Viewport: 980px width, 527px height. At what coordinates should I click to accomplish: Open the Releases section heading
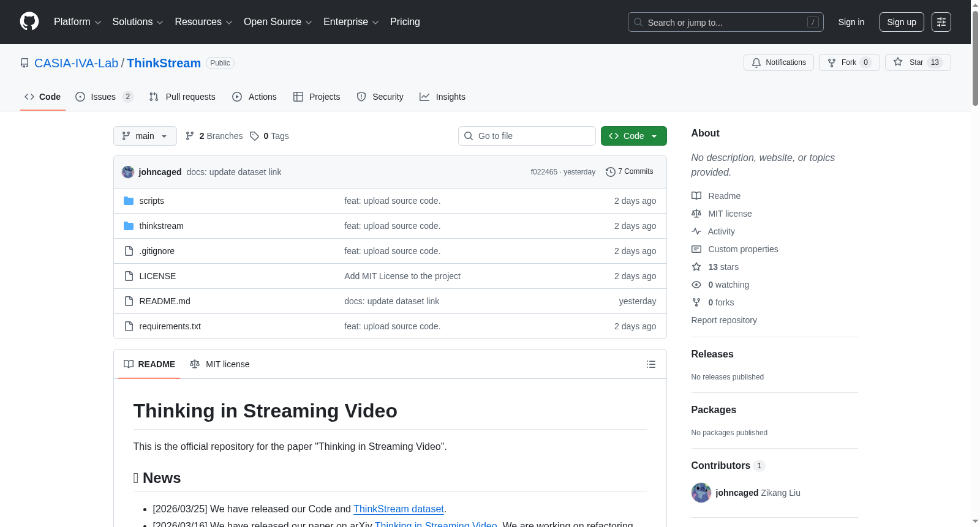click(712, 354)
